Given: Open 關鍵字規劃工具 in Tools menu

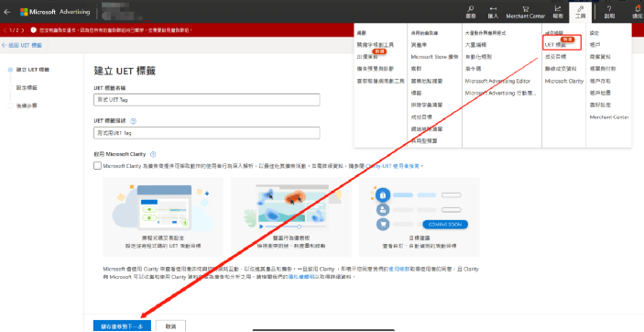Looking at the screenshot, I should tap(376, 45).
